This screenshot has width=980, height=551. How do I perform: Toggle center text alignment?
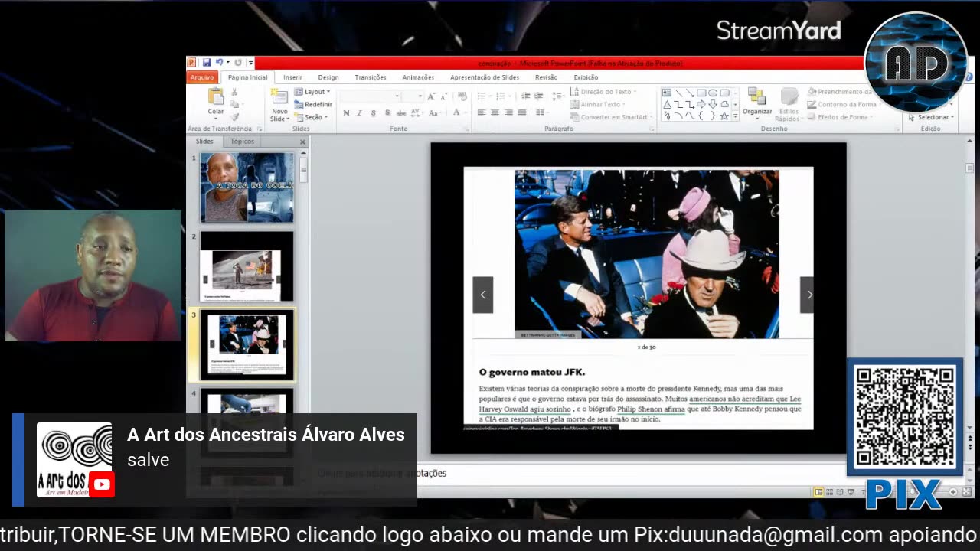pos(495,113)
